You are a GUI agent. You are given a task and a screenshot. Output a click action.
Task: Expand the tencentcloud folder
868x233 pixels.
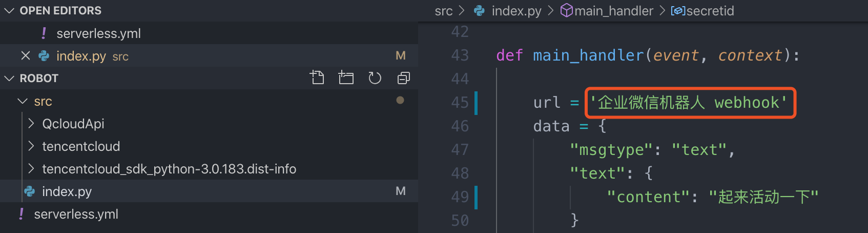31,146
